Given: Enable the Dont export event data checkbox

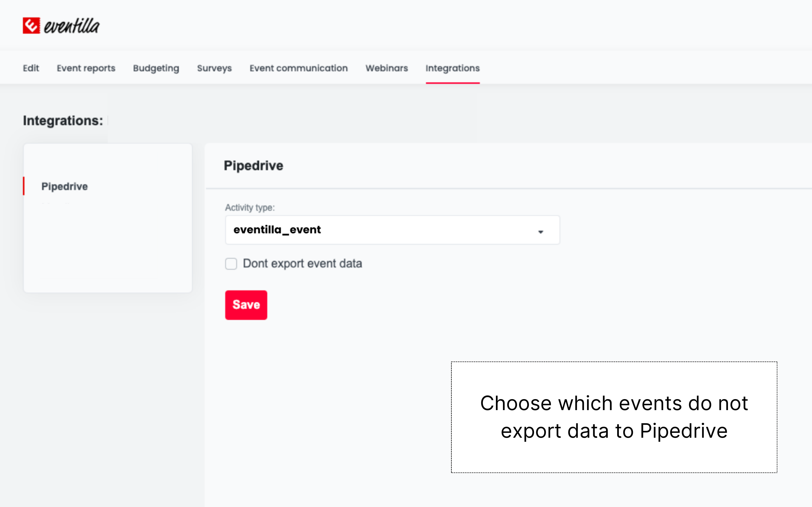Looking at the screenshot, I should [x=231, y=264].
